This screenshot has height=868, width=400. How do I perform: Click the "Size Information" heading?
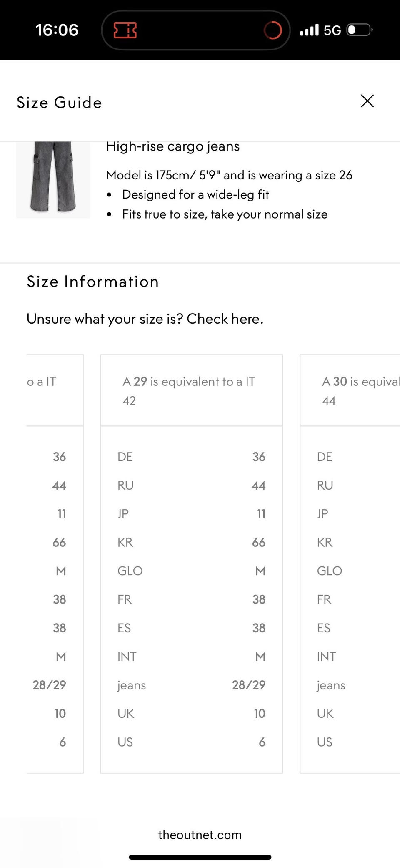[x=93, y=282]
